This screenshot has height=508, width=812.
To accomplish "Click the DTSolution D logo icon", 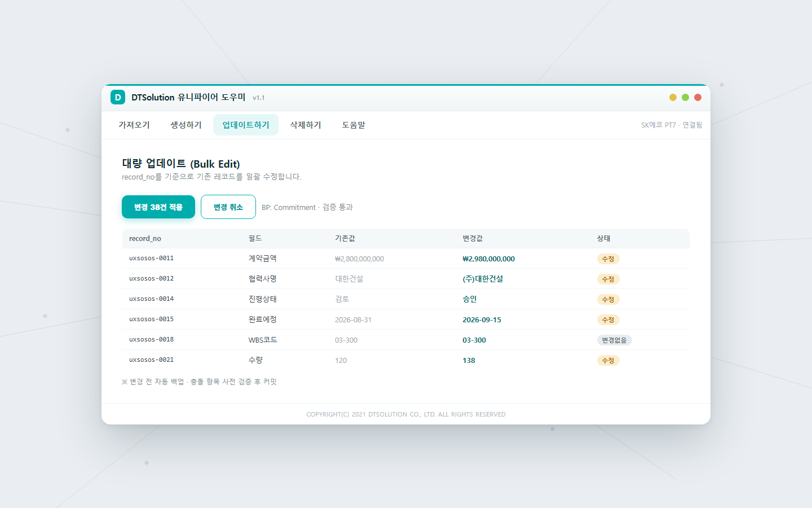I will pos(118,97).
